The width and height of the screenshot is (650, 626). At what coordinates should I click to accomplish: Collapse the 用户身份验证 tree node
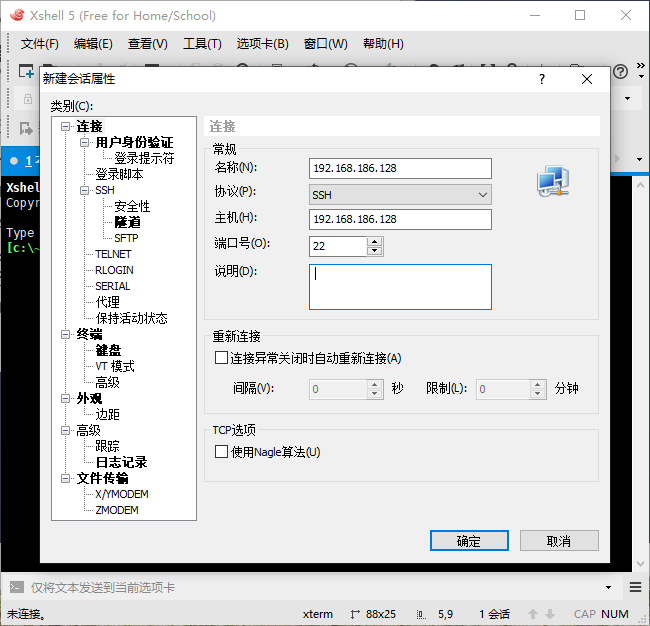pyautogui.click(x=85, y=143)
